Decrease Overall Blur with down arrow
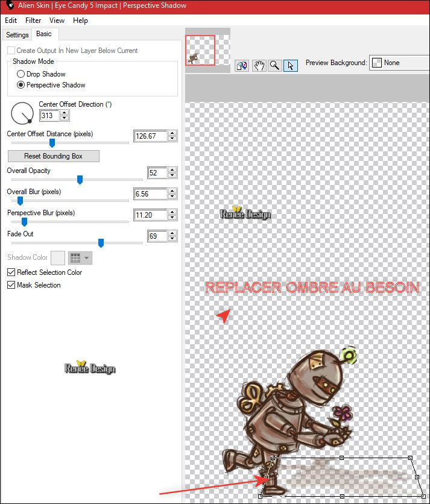 point(172,197)
